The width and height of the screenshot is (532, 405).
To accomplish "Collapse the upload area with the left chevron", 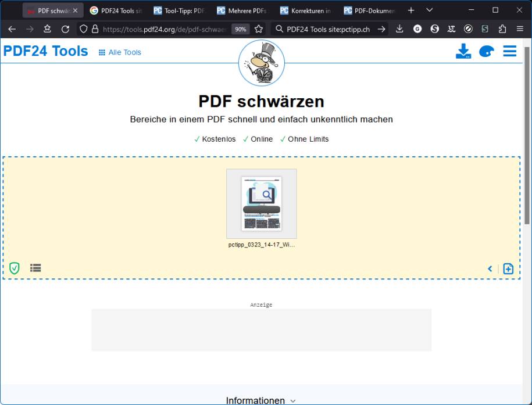I will [x=490, y=268].
